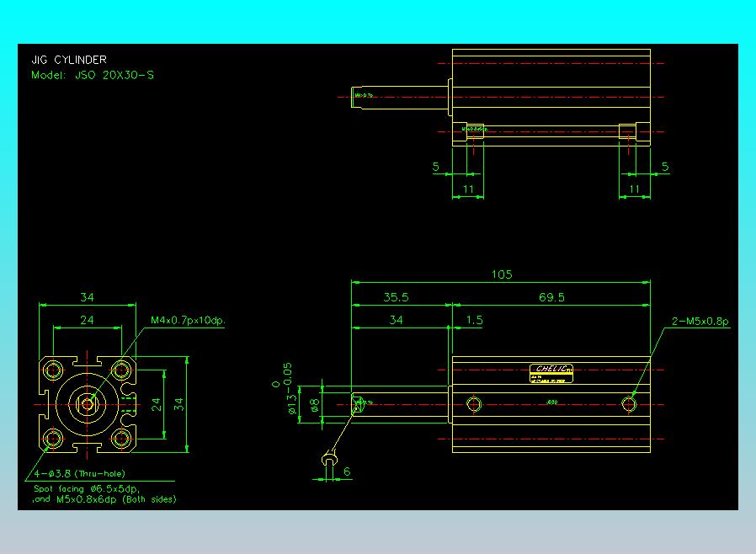Click the top-left mounting hole in end view

click(55, 370)
